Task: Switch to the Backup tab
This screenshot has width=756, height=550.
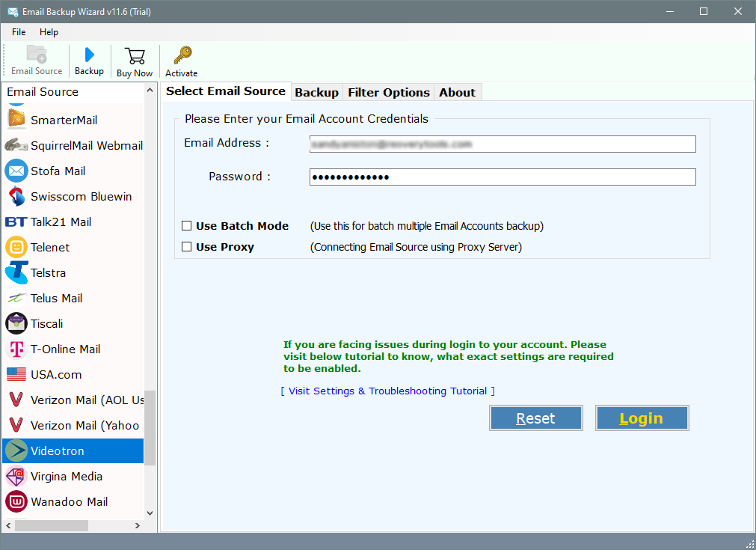Action: (317, 93)
